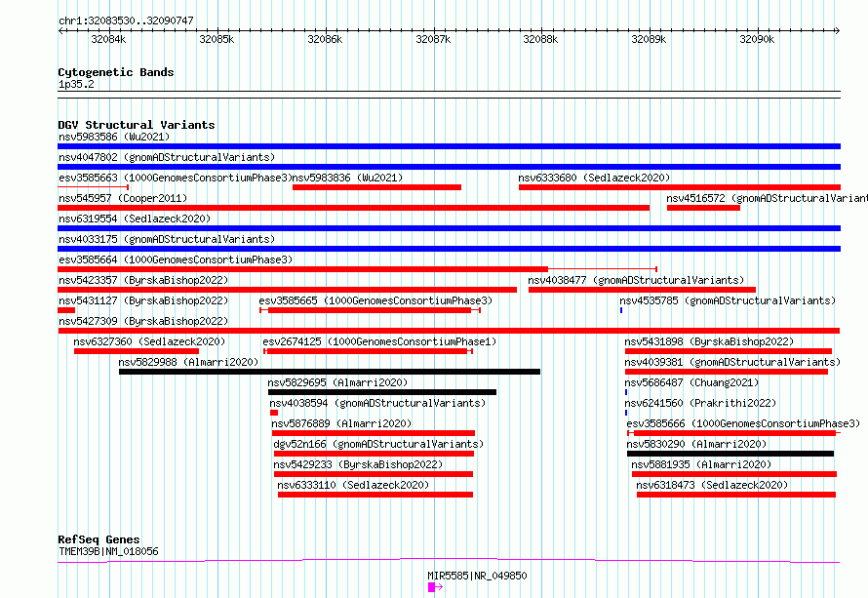This screenshot has width=868, height=598.
Task: Click the 32090k ruler tick label
Action: click(x=757, y=39)
